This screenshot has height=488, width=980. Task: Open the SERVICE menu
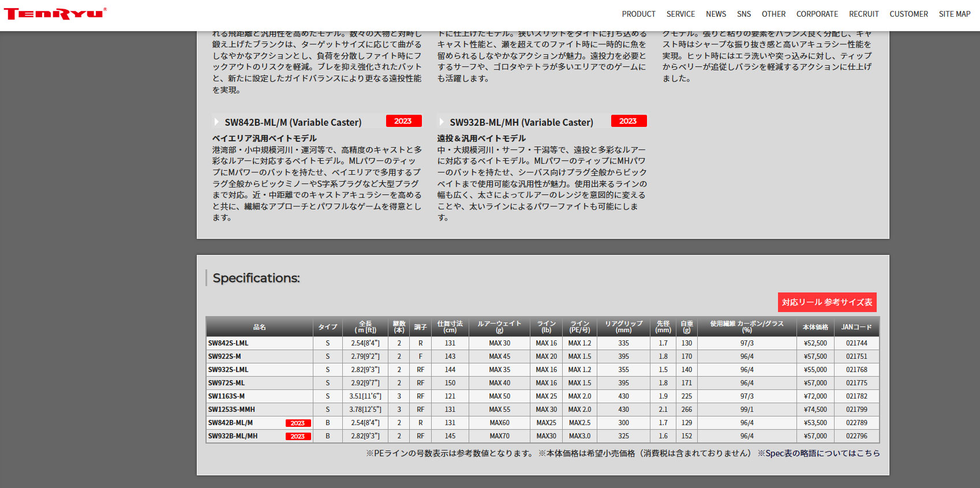click(x=680, y=14)
